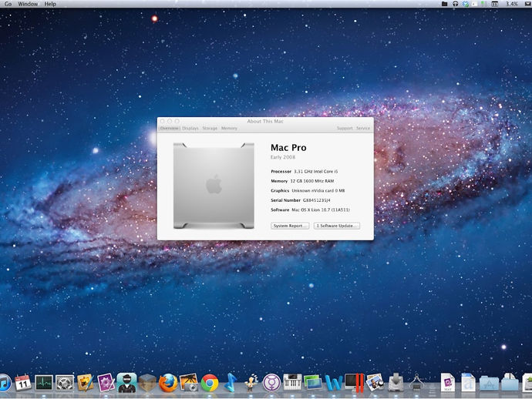Click the Mac OS X Lion 10.7 text
This screenshot has height=399, width=532.
click(321, 210)
